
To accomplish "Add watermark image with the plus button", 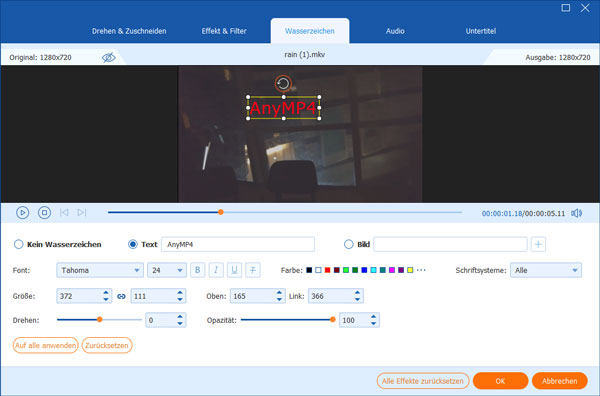I will coord(538,244).
